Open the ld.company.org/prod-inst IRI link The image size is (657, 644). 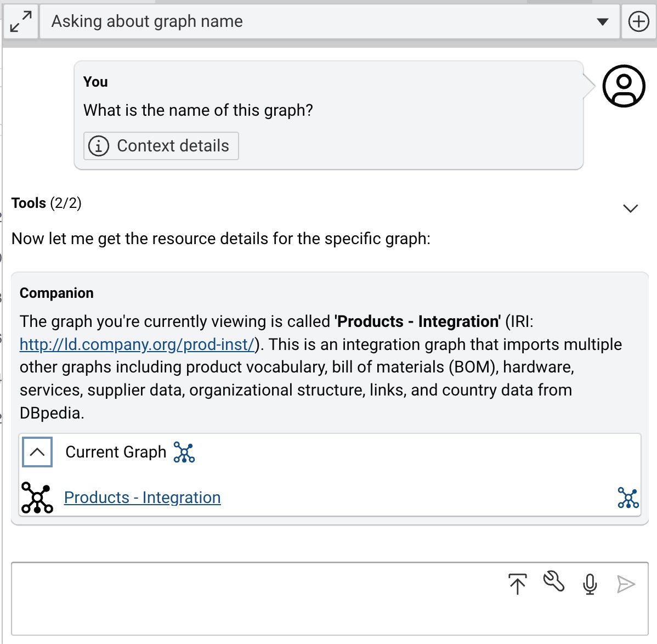coord(137,344)
